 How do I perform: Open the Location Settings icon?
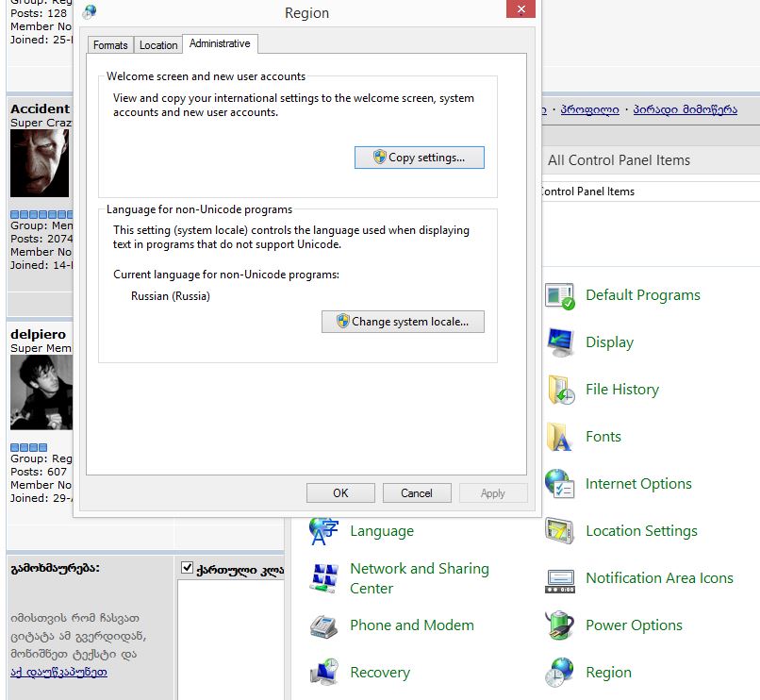pos(560,531)
